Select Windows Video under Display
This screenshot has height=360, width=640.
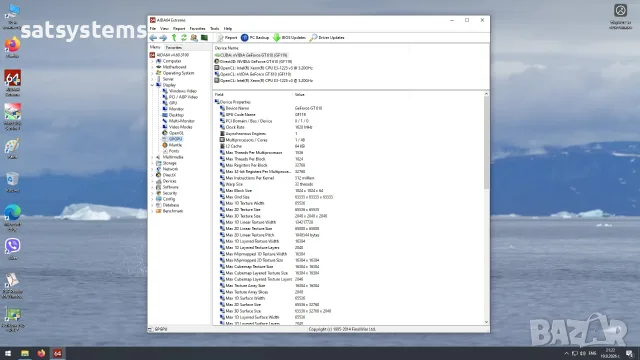click(182, 91)
